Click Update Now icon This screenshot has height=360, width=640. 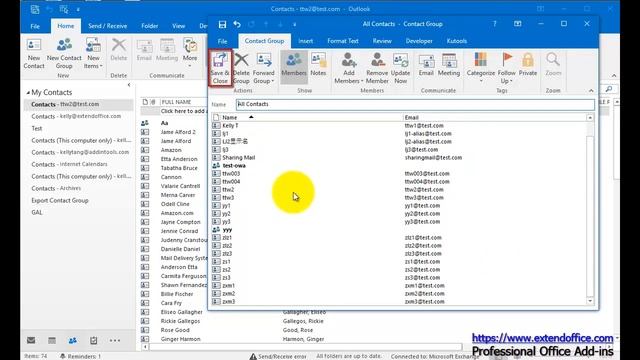(x=400, y=68)
